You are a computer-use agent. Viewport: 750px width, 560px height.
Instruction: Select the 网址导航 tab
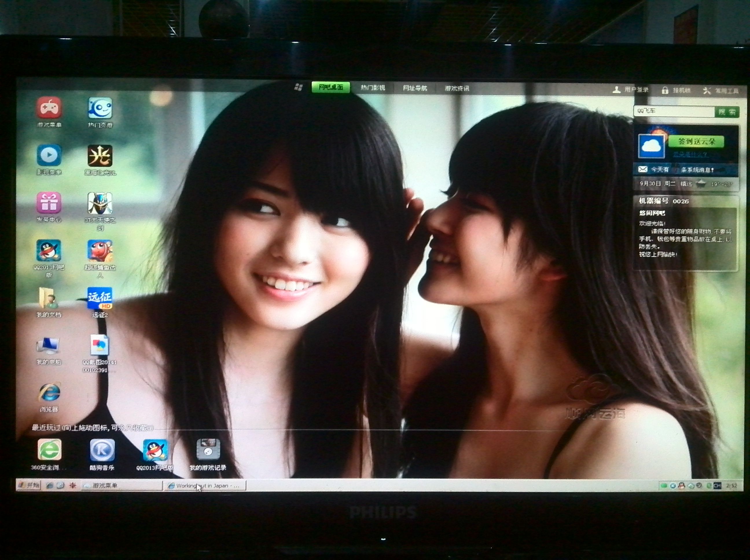tap(415, 88)
